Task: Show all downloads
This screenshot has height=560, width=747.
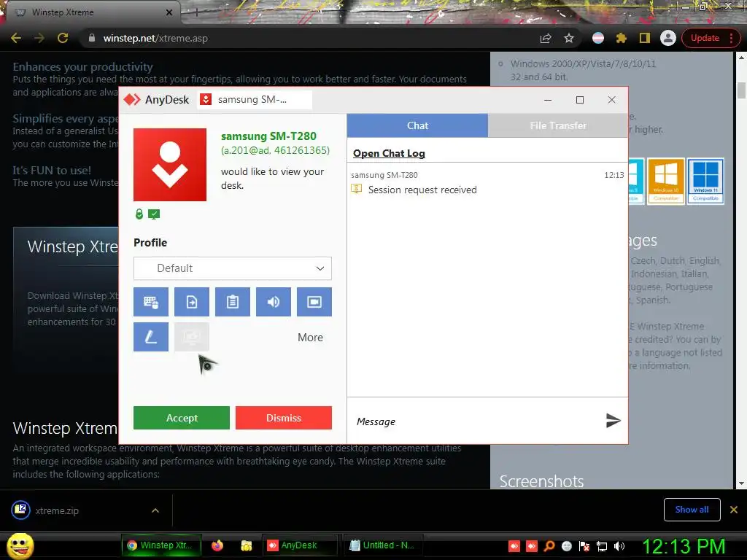Action: click(692, 510)
